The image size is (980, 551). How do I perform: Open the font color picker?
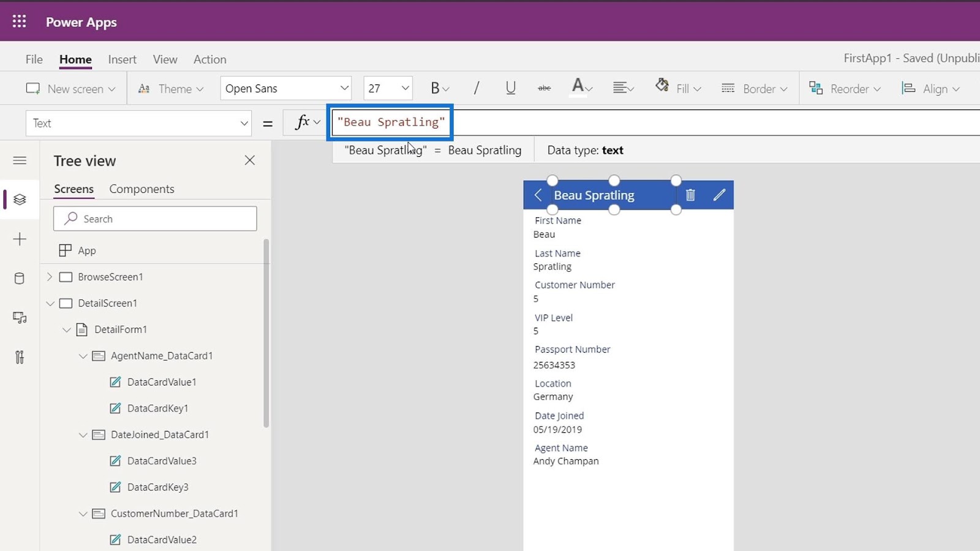581,88
